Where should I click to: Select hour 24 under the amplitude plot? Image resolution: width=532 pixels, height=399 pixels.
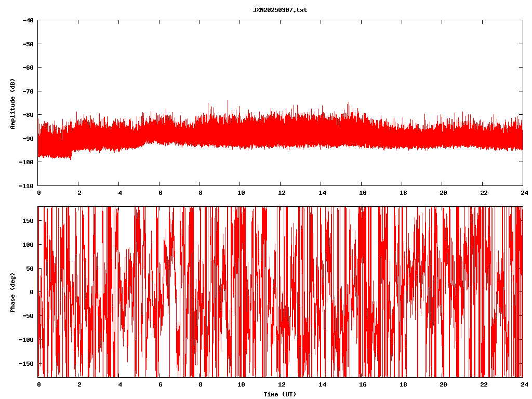click(x=525, y=193)
